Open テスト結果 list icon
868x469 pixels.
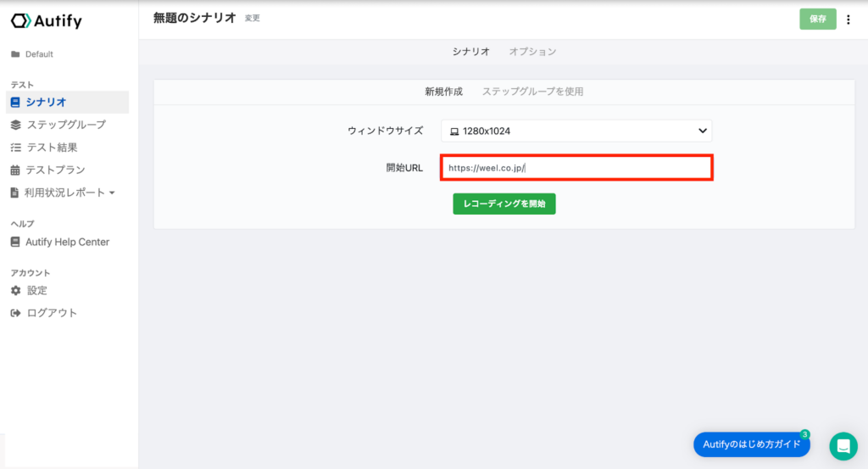point(15,148)
